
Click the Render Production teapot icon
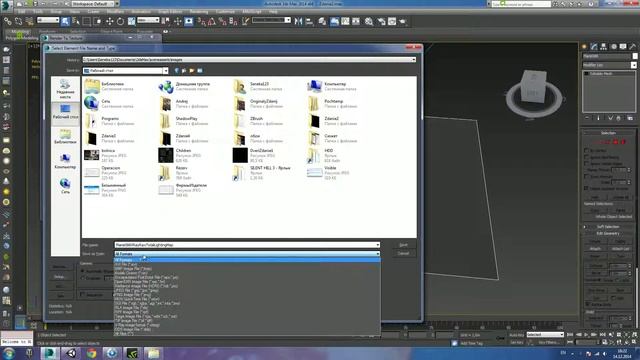tap(403, 21)
